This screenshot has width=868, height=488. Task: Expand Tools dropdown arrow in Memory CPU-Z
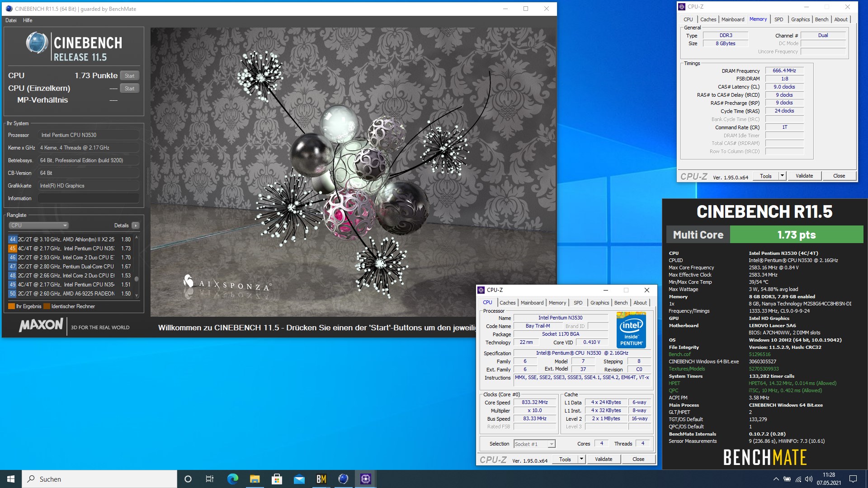click(783, 176)
